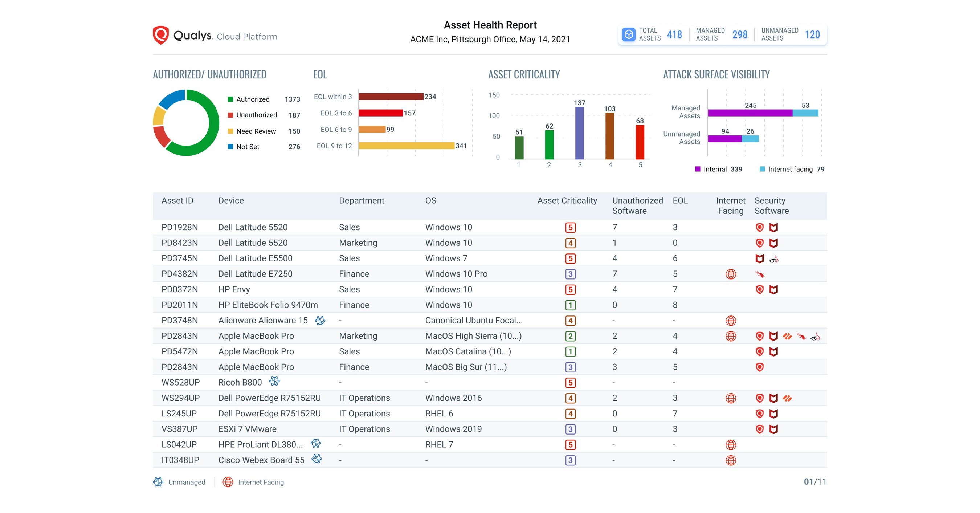This screenshot has width=980, height=513.
Task: Select the McAfee icon on the PD8423N row
Action: (x=774, y=243)
